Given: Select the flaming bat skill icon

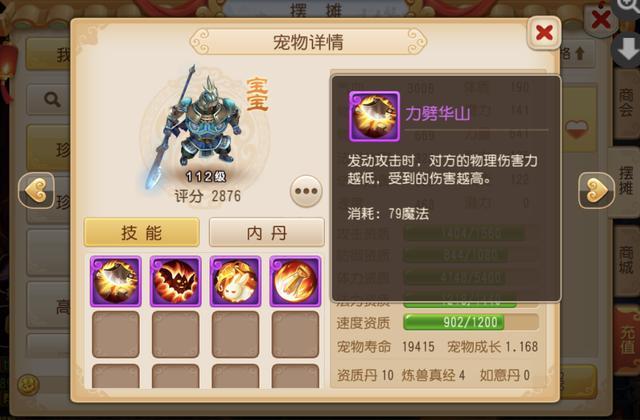Looking at the screenshot, I should coord(176,281).
